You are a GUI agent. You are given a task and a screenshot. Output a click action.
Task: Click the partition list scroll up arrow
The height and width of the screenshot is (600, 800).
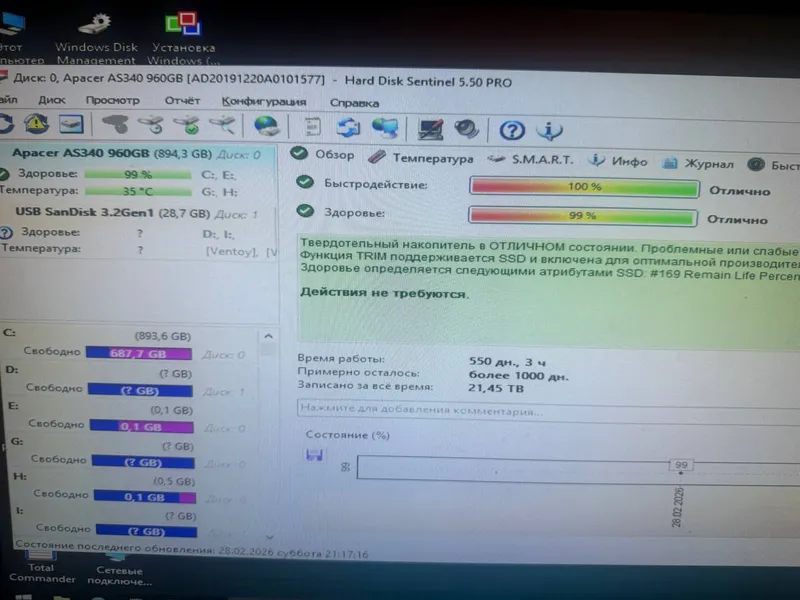click(268, 336)
